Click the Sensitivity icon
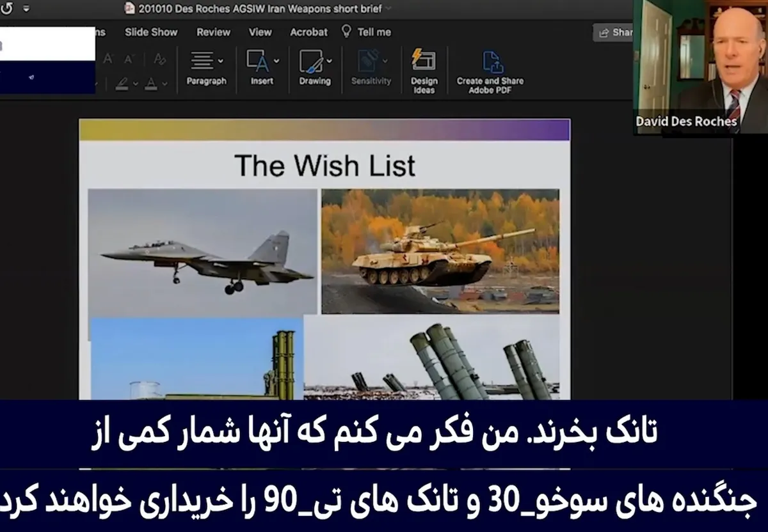Image resolution: width=768 pixels, height=532 pixels. point(368,61)
